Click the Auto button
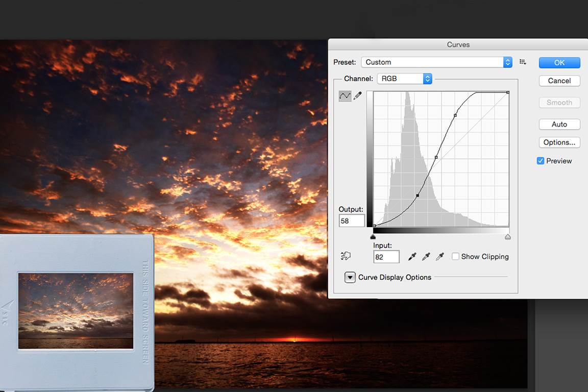Viewport: 588px width, 392px height. [559, 124]
